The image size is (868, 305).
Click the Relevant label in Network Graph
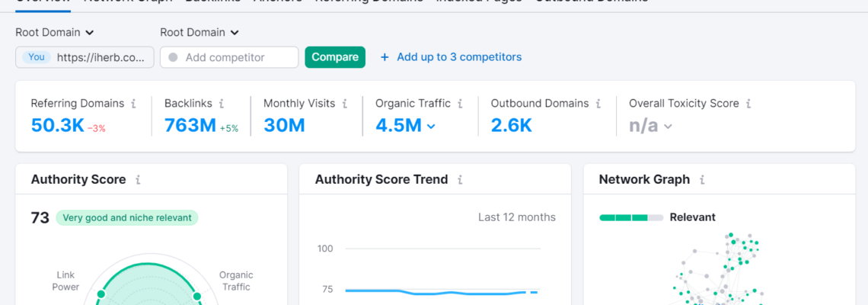tap(693, 217)
